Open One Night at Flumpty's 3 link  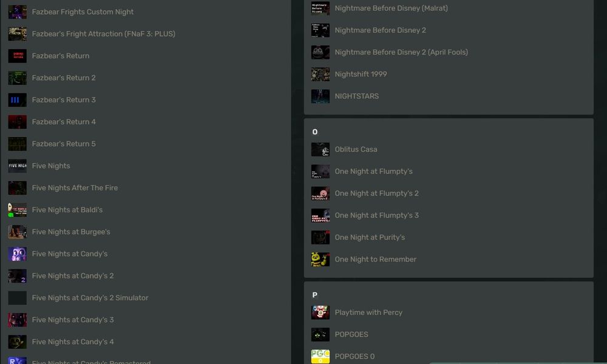point(377,215)
